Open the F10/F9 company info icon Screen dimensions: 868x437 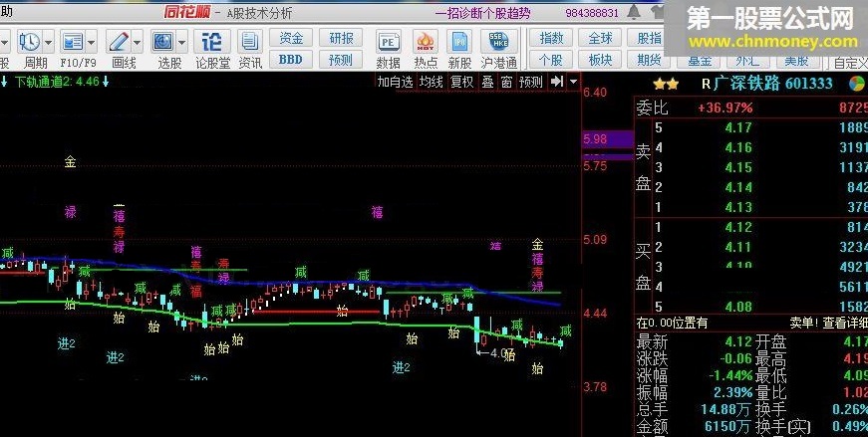pos(73,42)
